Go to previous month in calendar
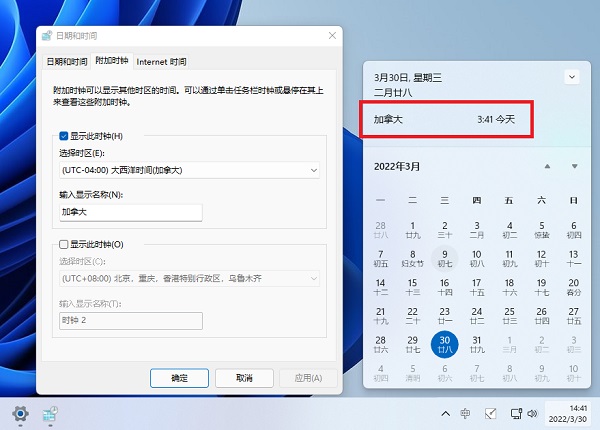This screenshot has height=430, width=600. [547, 165]
